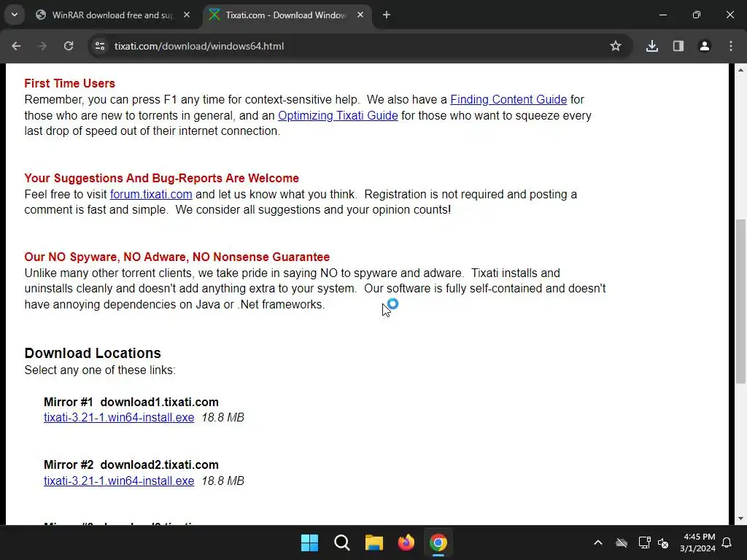Click the page vertical scrollbar thumb
Viewport: 747px width, 560px height.
point(740,301)
